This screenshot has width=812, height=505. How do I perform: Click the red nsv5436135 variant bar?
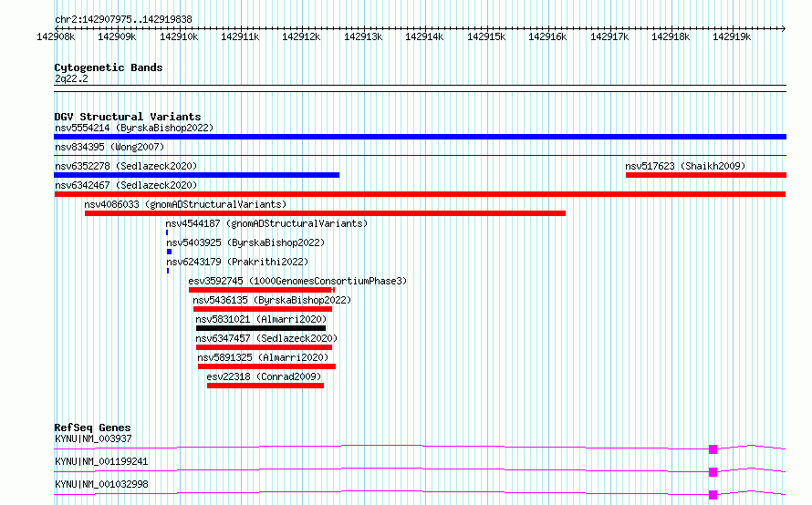[x=263, y=309]
